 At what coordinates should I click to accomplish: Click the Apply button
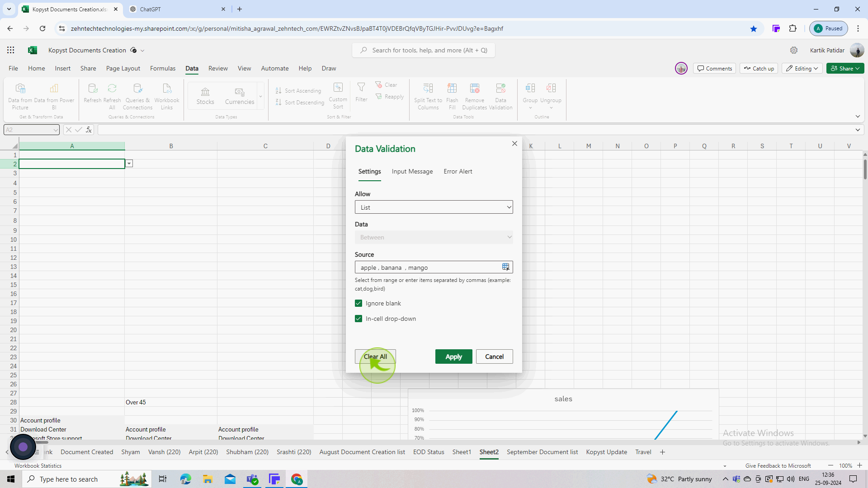tap(453, 357)
